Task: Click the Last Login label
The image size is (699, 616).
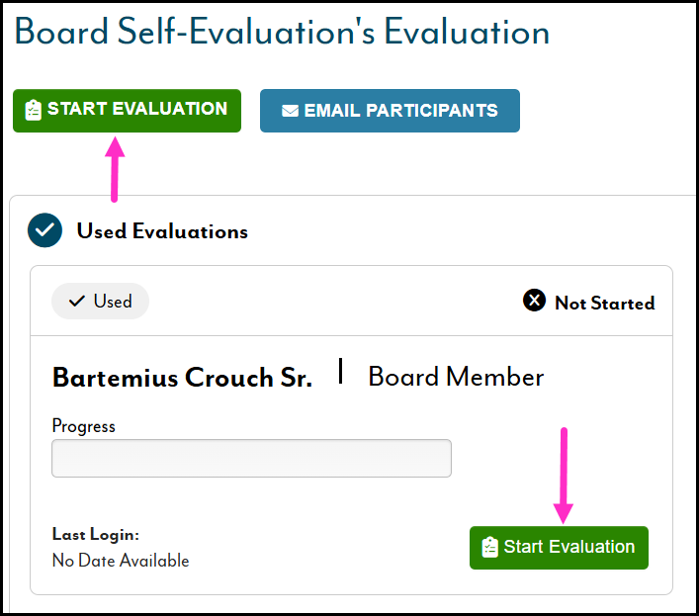Action: pyautogui.click(x=95, y=534)
